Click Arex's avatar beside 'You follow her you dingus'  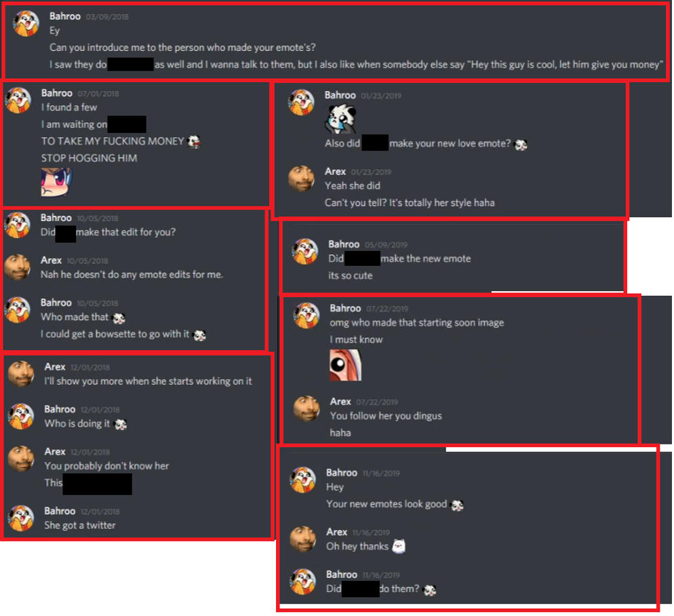[x=306, y=408]
